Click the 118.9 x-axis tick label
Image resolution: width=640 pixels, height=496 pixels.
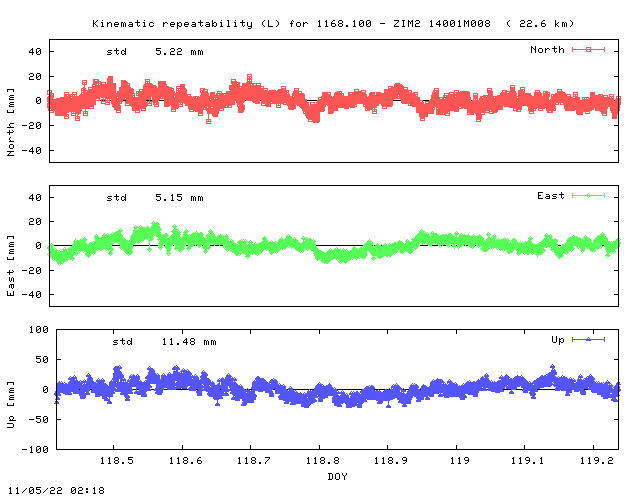tap(391, 461)
